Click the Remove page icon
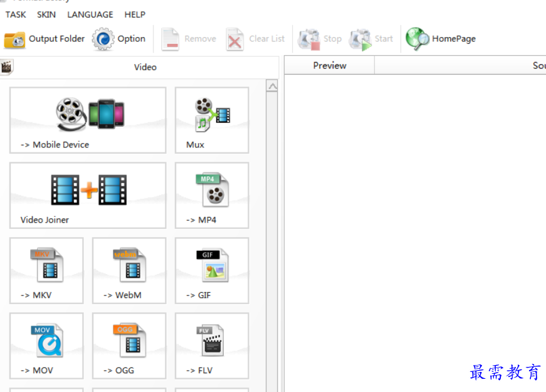This screenshot has height=392, width=546. [x=171, y=40]
